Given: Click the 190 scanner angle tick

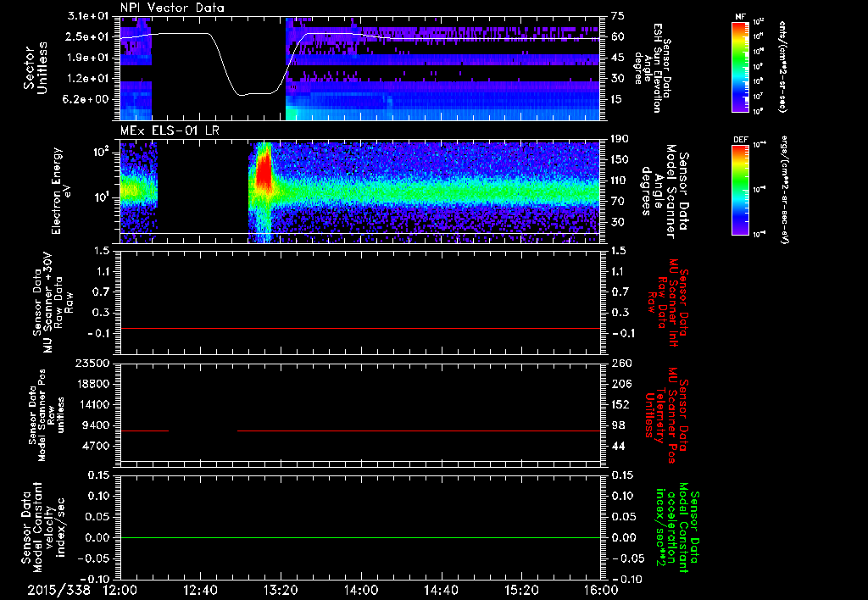Looking at the screenshot, I should tap(620, 138).
